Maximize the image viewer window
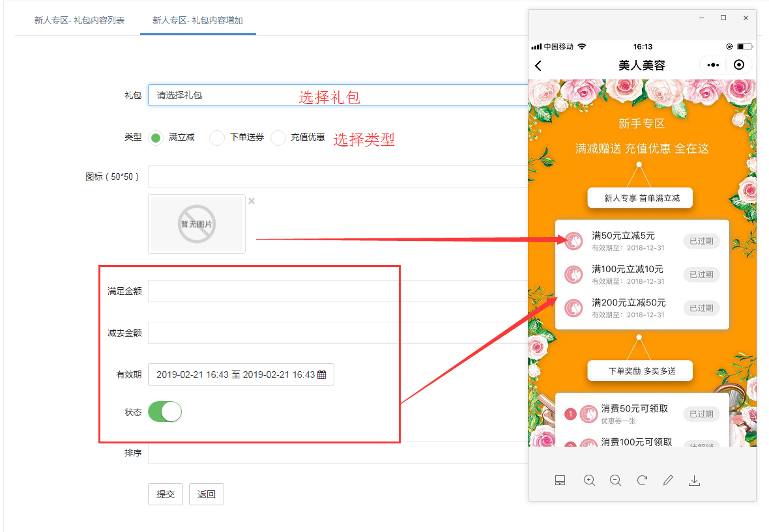769x532 pixels. point(723,18)
